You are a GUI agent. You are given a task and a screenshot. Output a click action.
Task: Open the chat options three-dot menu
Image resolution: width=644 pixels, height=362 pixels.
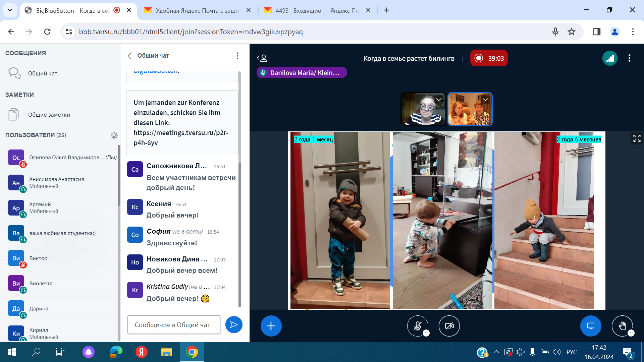(x=237, y=56)
